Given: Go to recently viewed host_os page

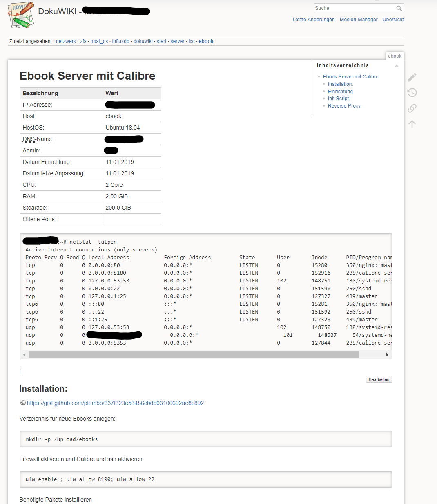Looking at the screenshot, I should click(x=99, y=41).
